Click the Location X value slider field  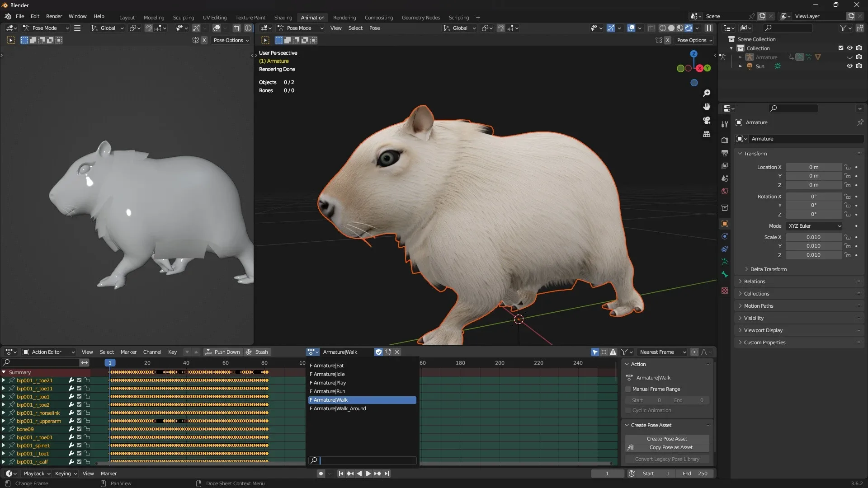point(814,167)
